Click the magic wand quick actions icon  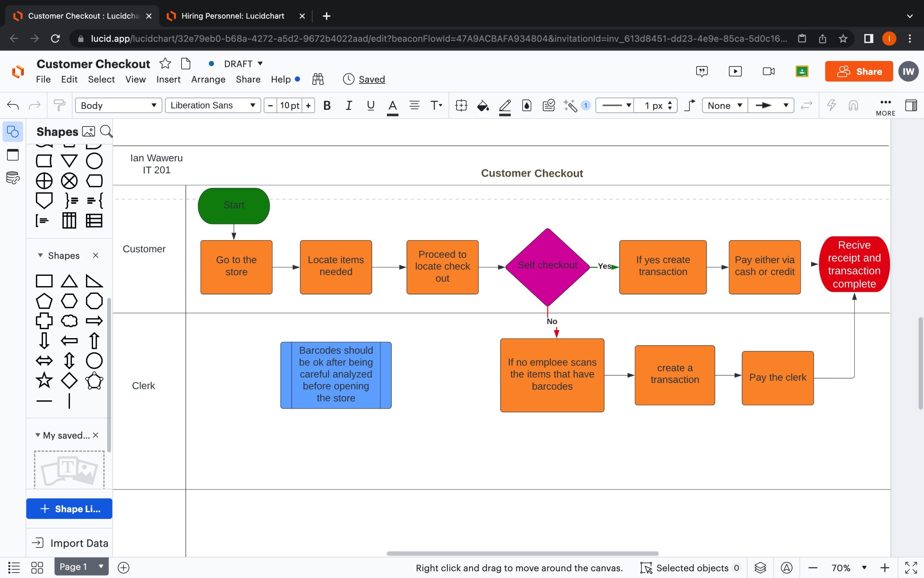click(570, 105)
